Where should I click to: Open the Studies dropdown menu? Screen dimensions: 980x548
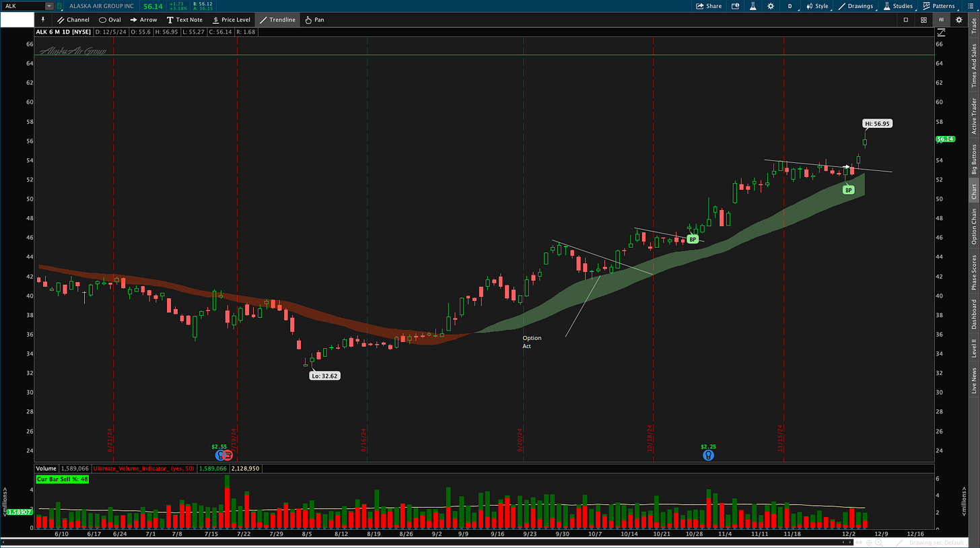(x=899, y=6)
